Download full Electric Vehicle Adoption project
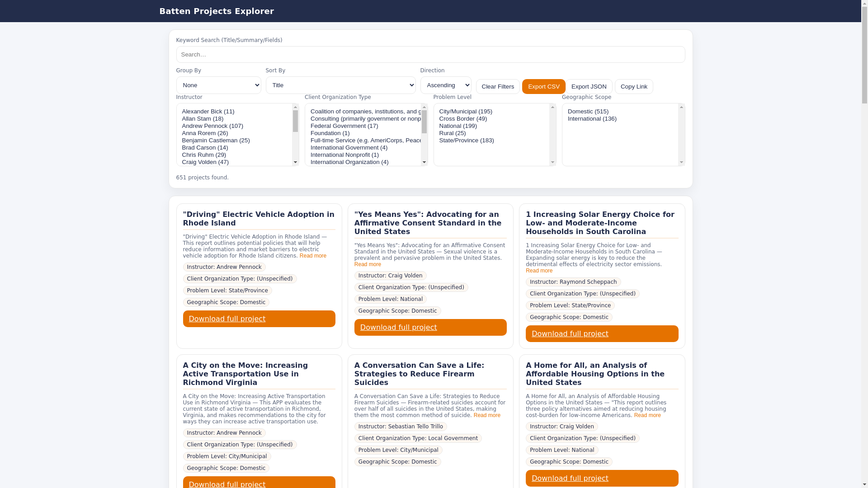This screenshot has height=488, width=868. pos(259,319)
